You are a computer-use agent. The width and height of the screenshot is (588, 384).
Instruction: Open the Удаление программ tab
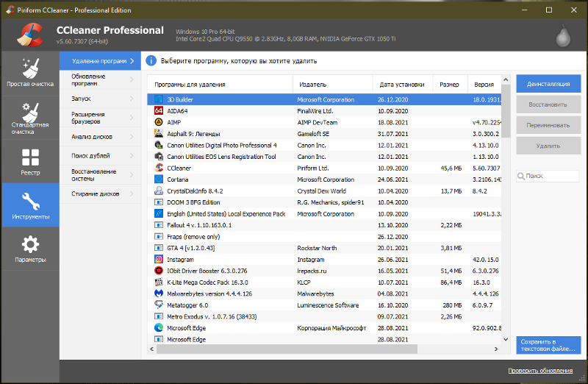click(x=100, y=61)
